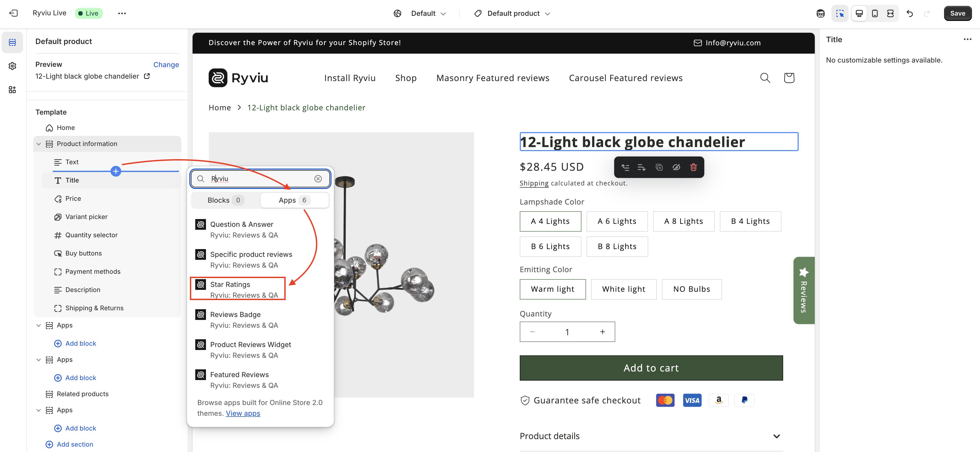Click the undo arrow icon
Image resolution: width=980 pixels, height=452 pixels.
pyautogui.click(x=910, y=13)
